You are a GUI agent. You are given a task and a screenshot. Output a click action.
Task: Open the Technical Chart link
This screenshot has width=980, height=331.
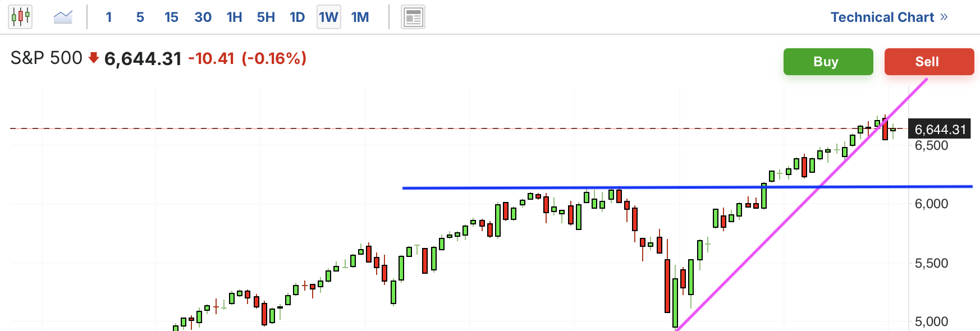click(882, 17)
